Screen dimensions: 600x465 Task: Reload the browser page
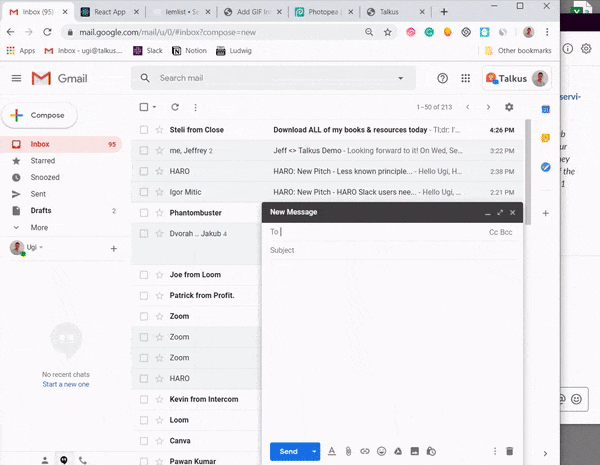(x=47, y=32)
